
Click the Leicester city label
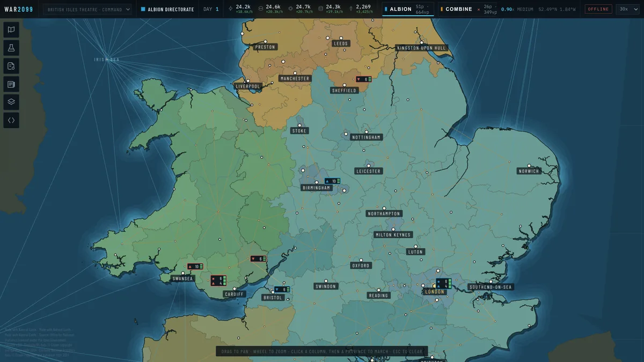point(368,172)
